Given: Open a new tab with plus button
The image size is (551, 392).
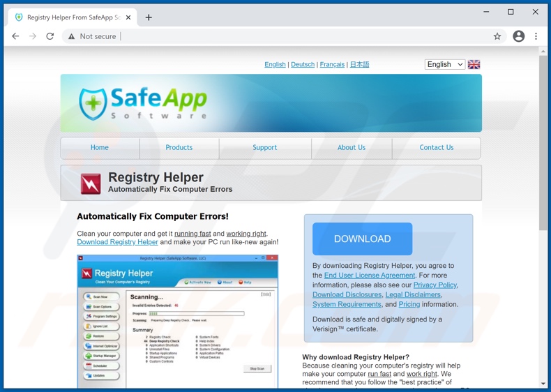Looking at the screenshot, I should click(x=149, y=17).
